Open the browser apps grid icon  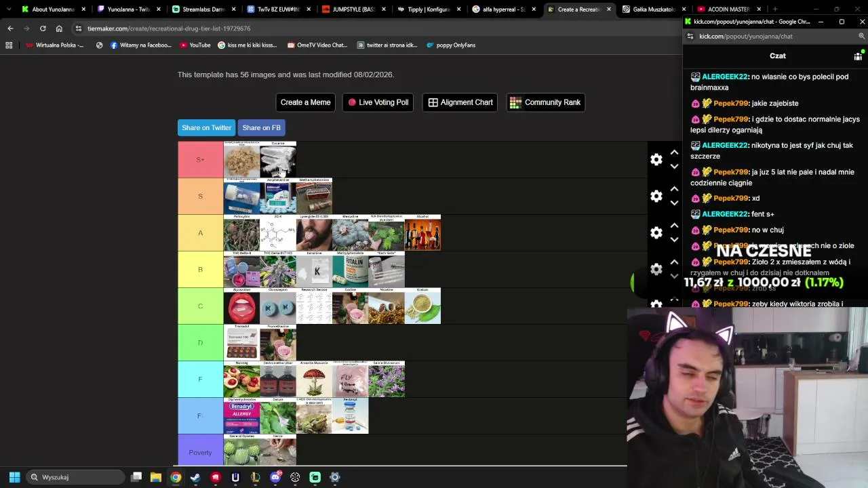[9, 45]
